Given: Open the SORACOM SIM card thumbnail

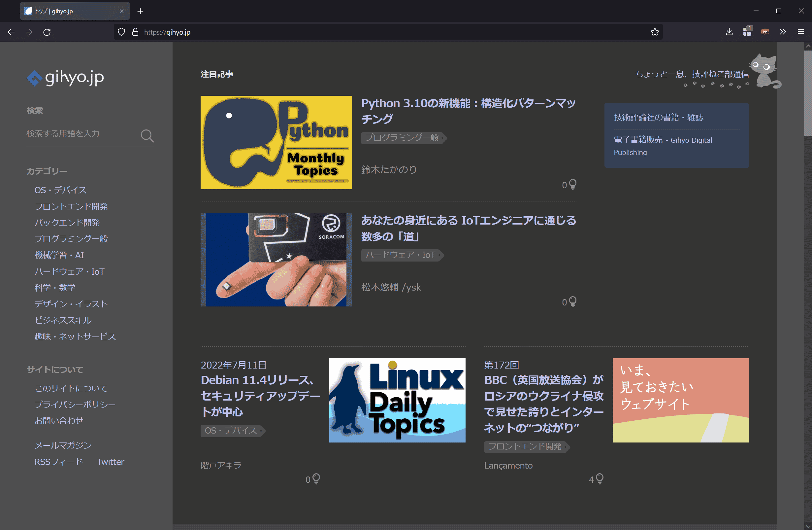Looking at the screenshot, I should click(x=276, y=260).
